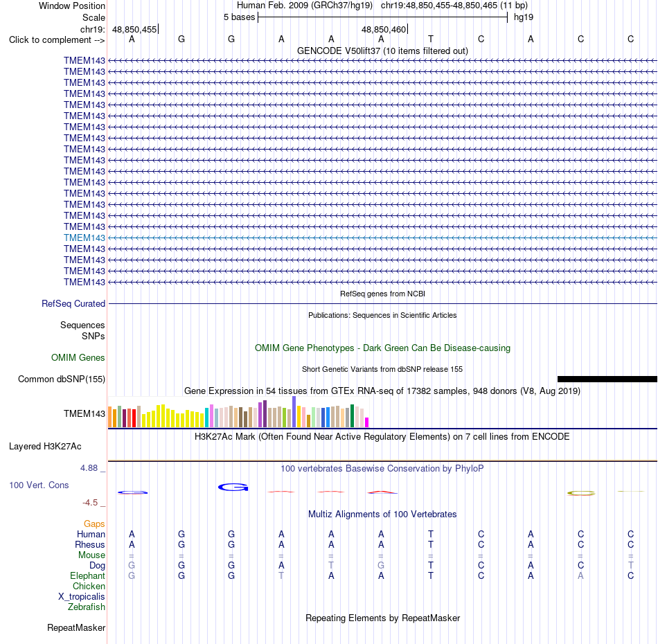Select the 'Chicken' alignment row label

click(x=89, y=586)
